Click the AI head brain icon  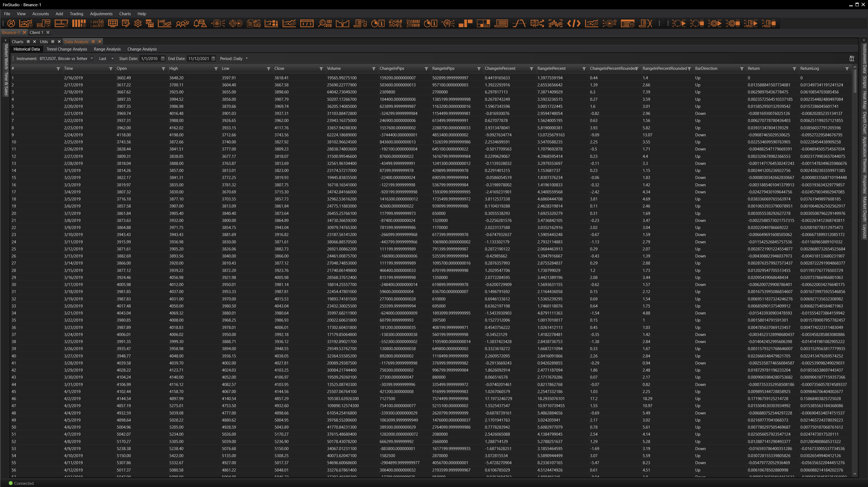(448, 24)
